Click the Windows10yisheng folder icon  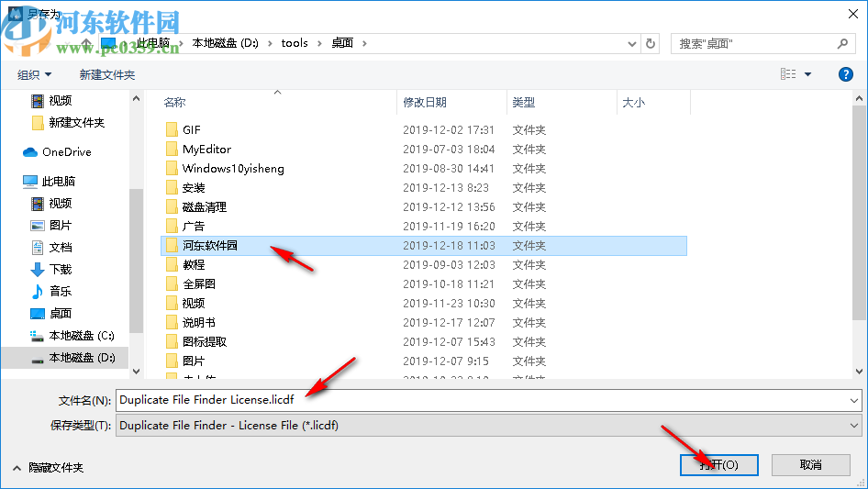(x=172, y=169)
